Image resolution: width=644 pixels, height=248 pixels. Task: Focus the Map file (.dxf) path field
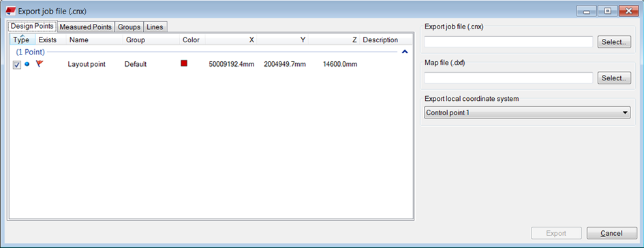(508, 78)
